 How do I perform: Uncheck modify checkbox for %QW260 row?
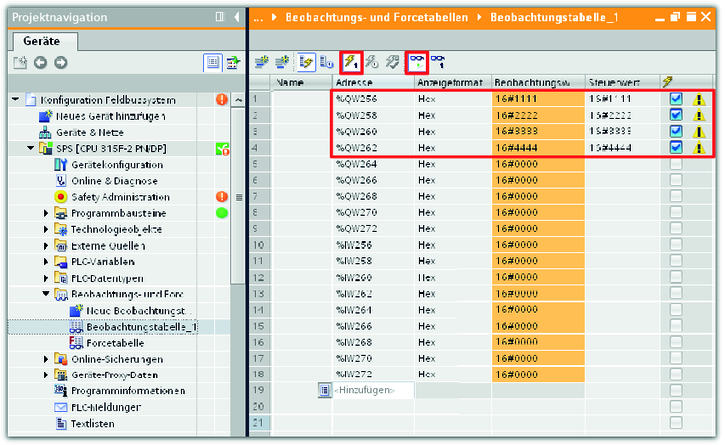(676, 131)
